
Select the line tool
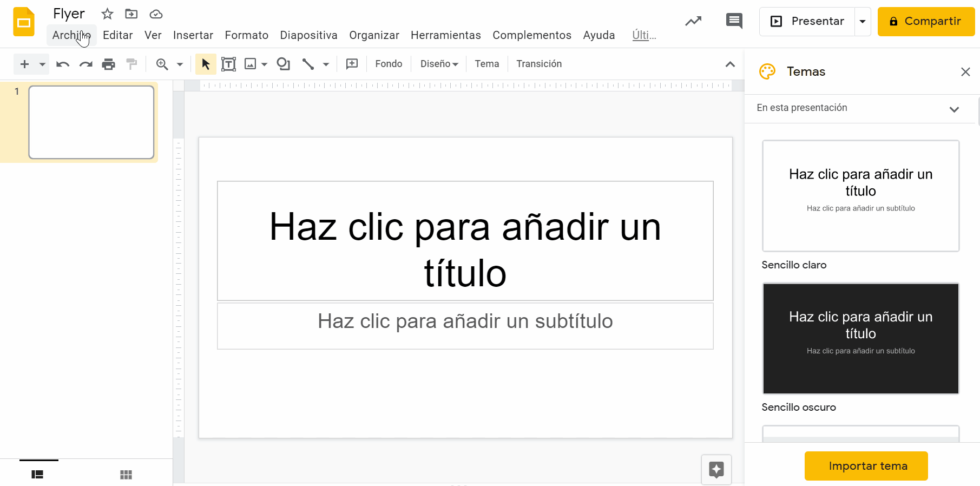(x=308, y=64)
